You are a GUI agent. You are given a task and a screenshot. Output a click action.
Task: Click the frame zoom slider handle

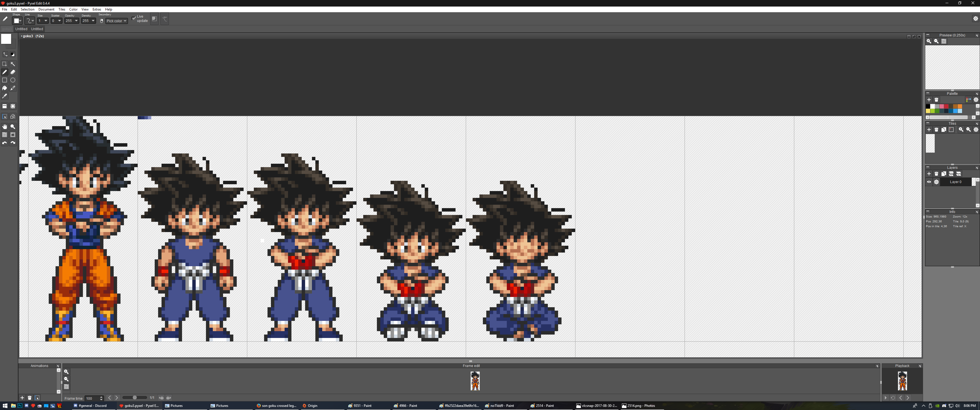tap(135, 398)
